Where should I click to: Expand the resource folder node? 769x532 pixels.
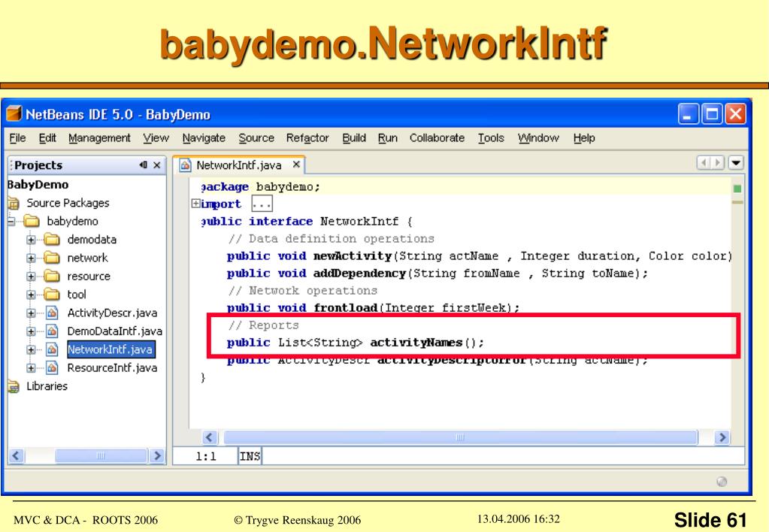point(31,277)
